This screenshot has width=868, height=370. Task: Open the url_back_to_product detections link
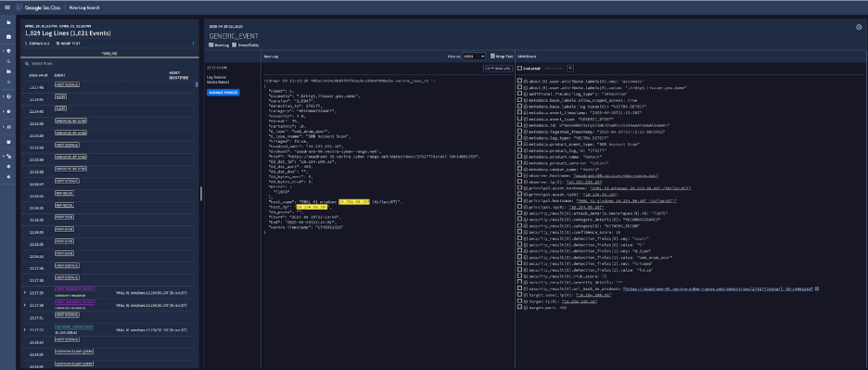coord(718,288)
